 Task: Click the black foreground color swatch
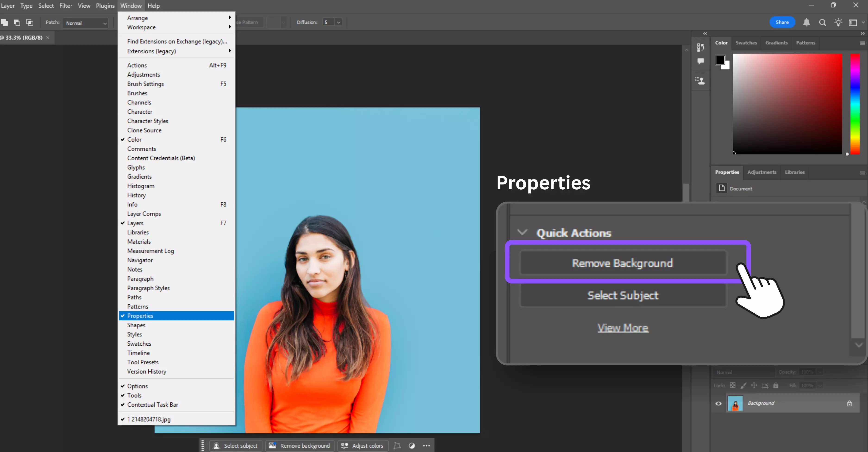point(720,60)
